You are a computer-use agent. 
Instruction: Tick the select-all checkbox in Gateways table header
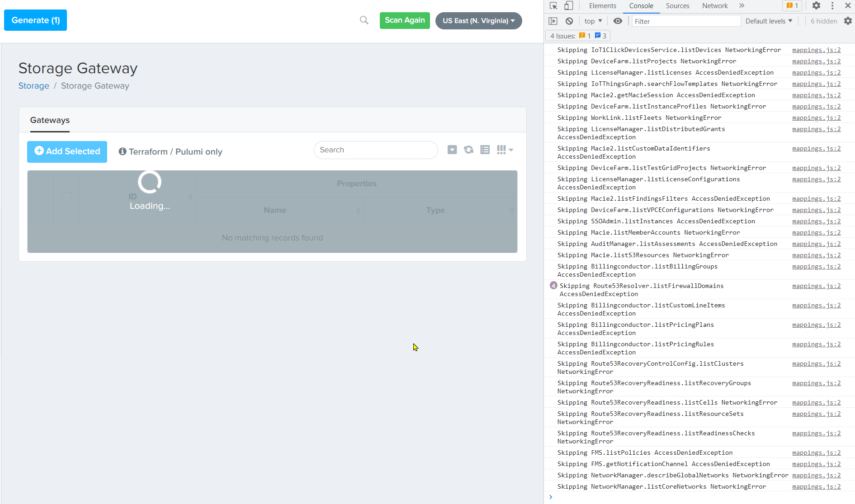coord(66,197)
